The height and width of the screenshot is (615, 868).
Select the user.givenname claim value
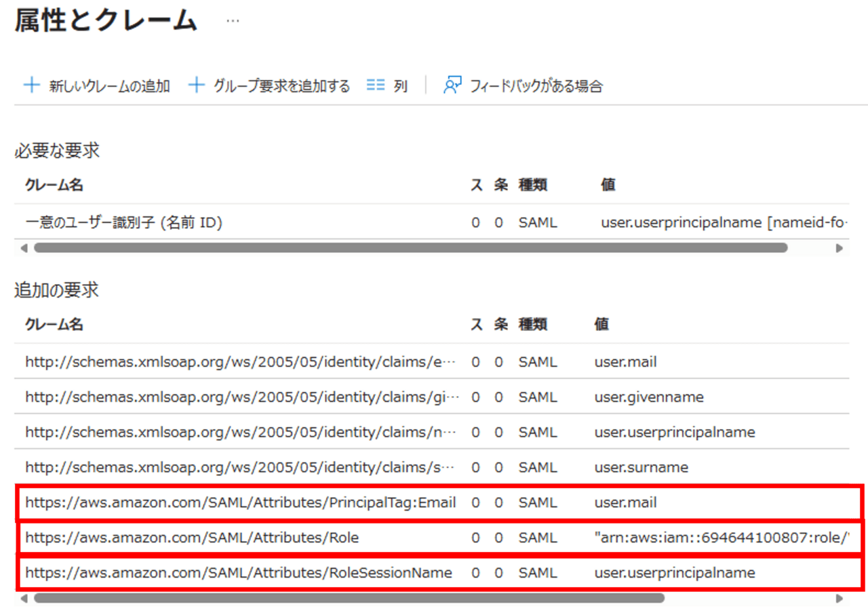point(649,397)
